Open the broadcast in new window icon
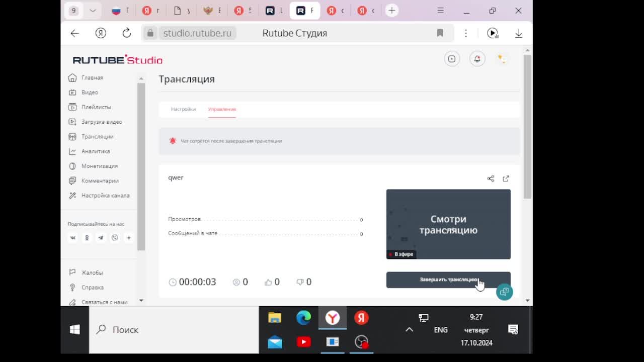The width and height of the screenshot is (644, 362). click(x=506, y=178)
